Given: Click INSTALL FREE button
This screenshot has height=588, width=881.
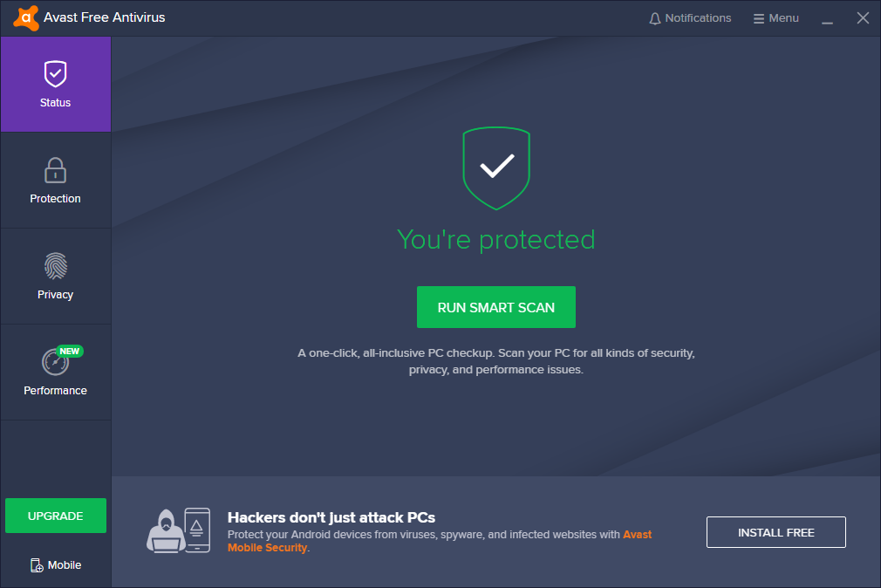Looking at the screenshot, I should [x=776, y=532].
